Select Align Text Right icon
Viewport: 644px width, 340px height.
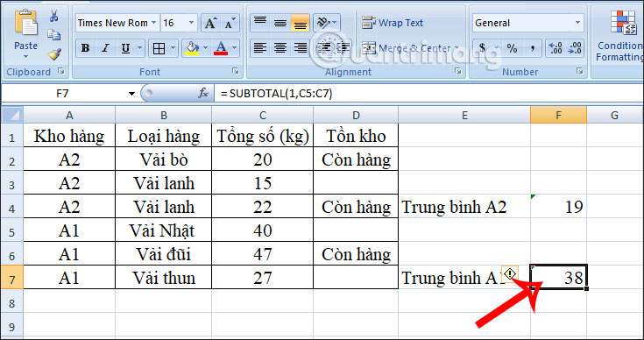point(301,48)
